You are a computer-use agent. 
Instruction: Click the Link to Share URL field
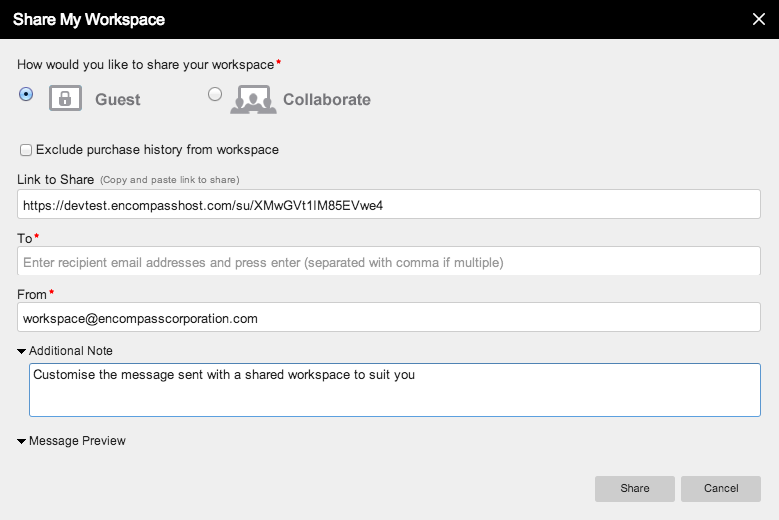pos(389,204)
